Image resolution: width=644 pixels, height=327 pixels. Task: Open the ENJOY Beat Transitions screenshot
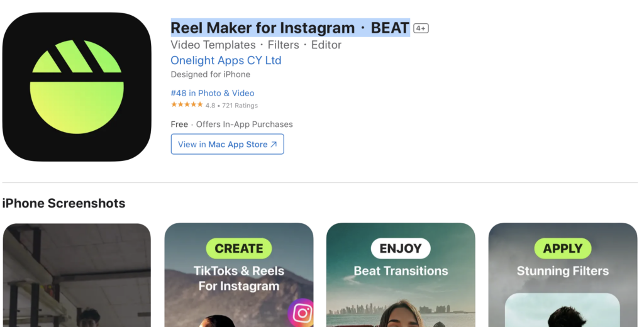[x=401, y=275]
